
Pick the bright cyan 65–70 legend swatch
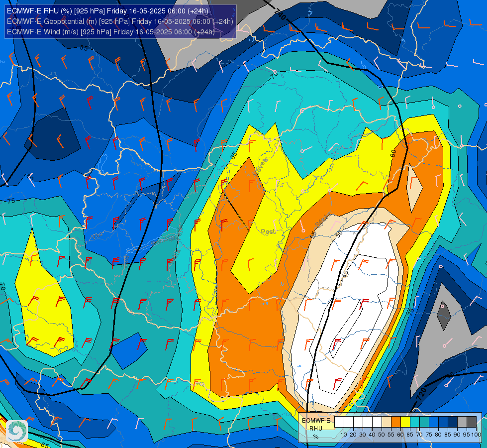415,422
